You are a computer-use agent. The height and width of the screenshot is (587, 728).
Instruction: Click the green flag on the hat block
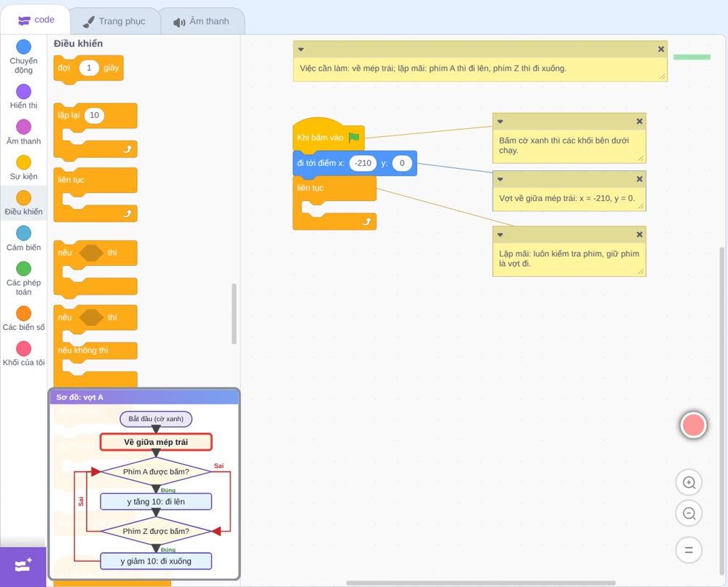pyautogui.click(x=354, y=138)
